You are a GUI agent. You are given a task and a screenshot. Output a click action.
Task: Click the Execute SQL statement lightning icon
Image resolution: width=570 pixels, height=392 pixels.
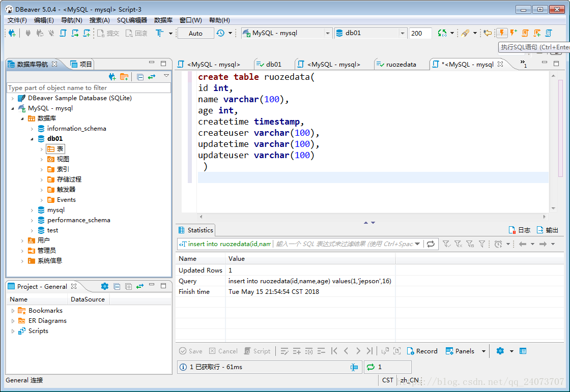point(502,33)
